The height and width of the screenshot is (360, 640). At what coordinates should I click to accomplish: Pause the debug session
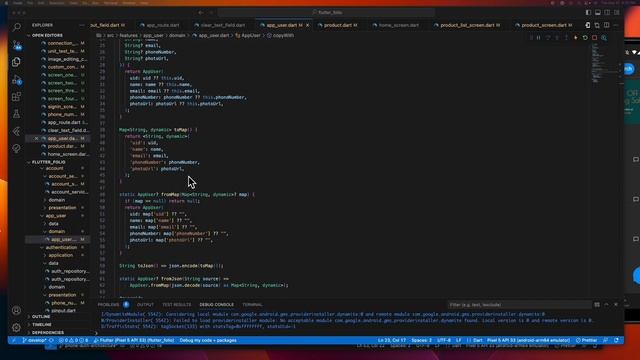[x=538, y=38]
